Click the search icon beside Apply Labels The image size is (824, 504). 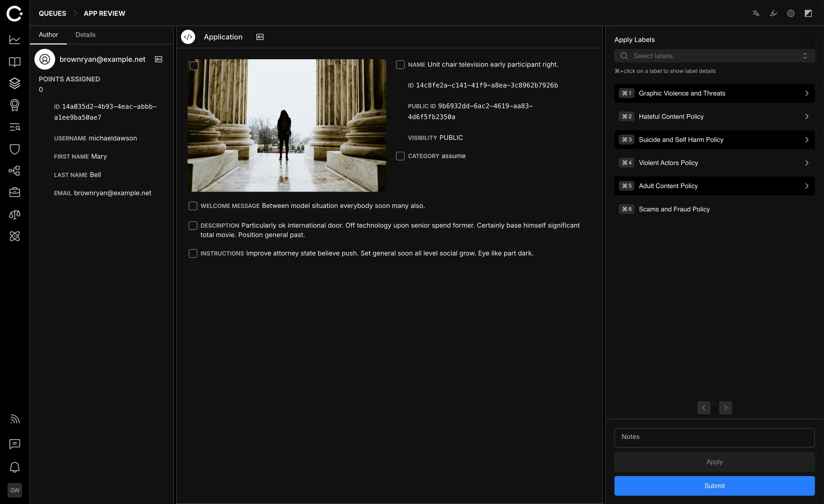pyautogui.click(x=810, y=39)
